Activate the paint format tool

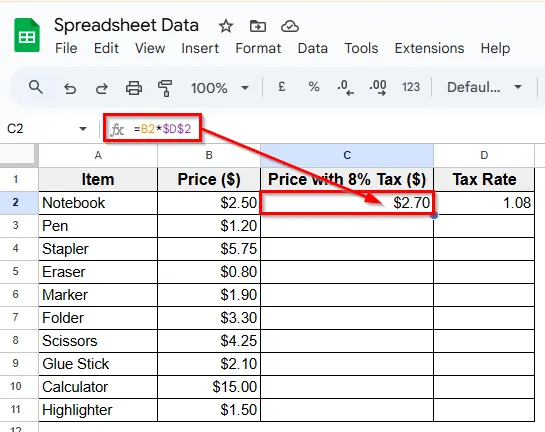(x=165, y=88)
